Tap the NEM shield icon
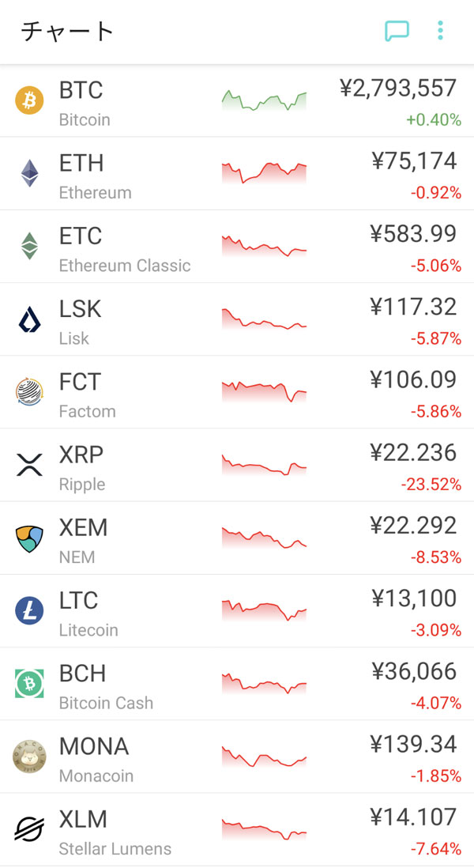 (29, 538)
